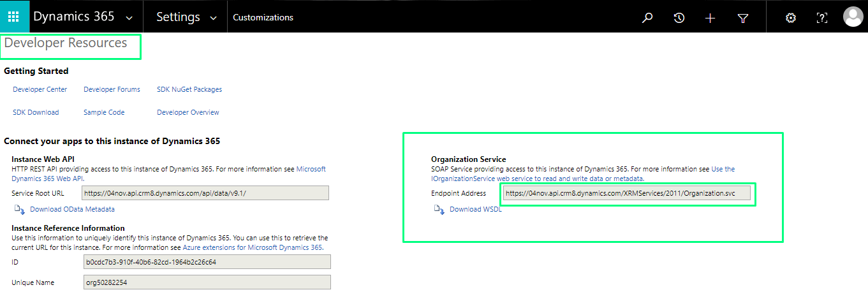Click the Sample Code link

[x=104, y=112]
